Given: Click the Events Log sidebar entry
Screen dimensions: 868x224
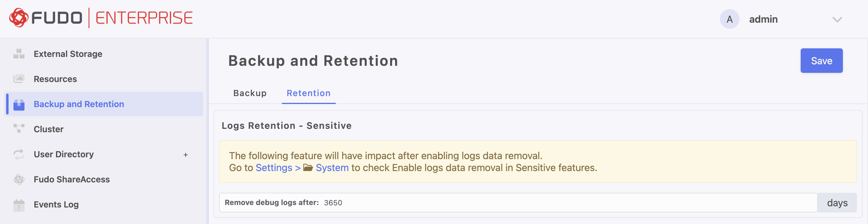Looking at the screenshot, I should click(56, 204).
